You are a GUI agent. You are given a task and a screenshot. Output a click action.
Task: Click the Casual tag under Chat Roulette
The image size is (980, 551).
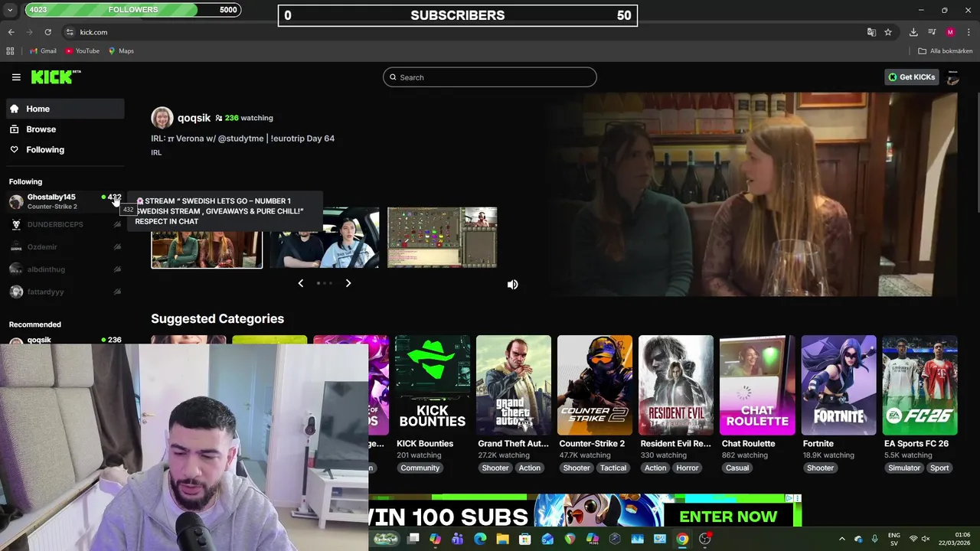click(737, 468)
